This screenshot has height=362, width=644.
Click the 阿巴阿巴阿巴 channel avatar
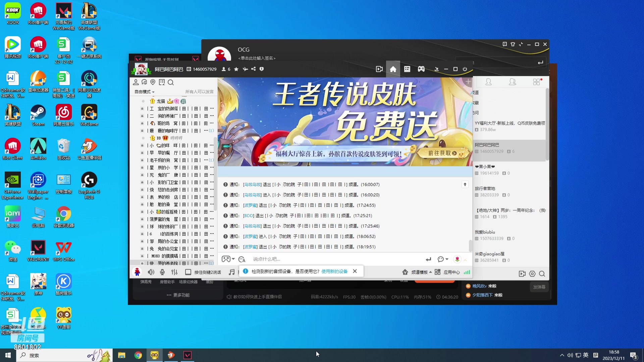141,69
